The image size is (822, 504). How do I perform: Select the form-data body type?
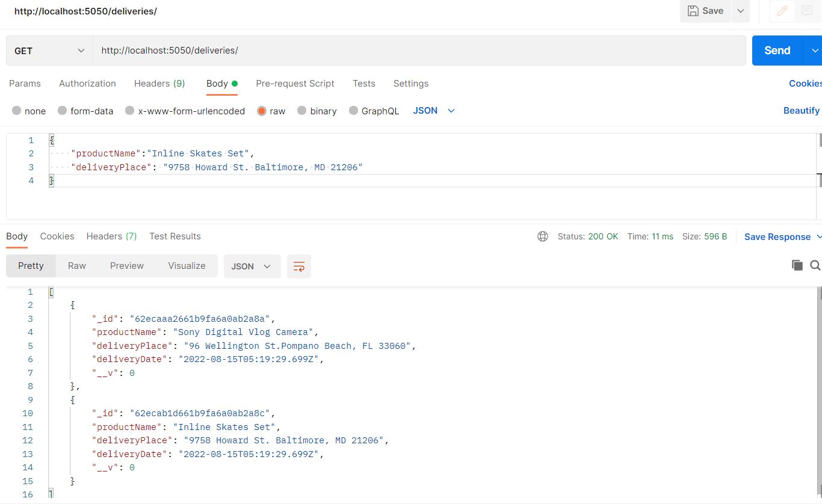tap(85, 111)
